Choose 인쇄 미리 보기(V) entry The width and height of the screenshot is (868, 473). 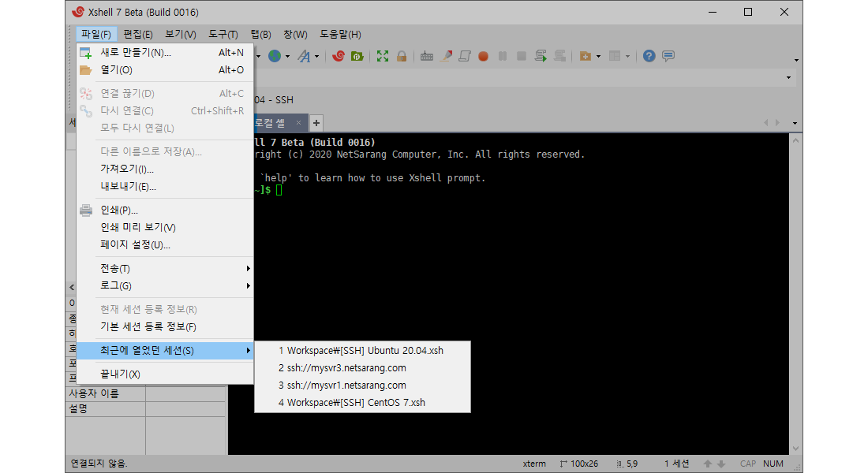coord(165,227)
